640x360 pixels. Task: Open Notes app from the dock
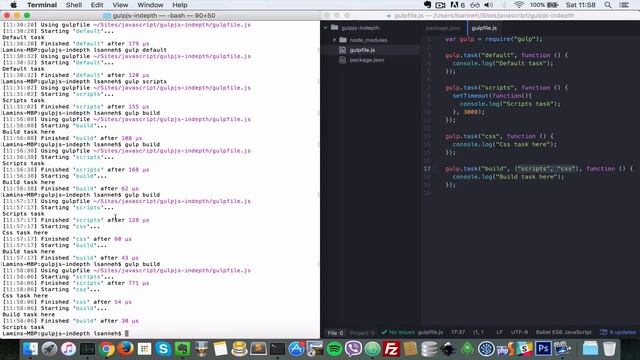point(220,349)
